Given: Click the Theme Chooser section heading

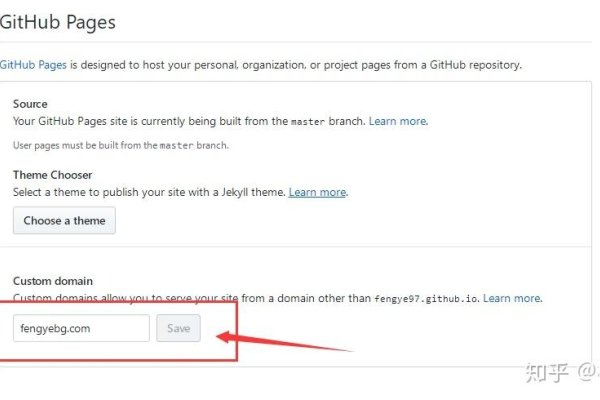Looking at the screenshot, I should click(x=52, y=175).
